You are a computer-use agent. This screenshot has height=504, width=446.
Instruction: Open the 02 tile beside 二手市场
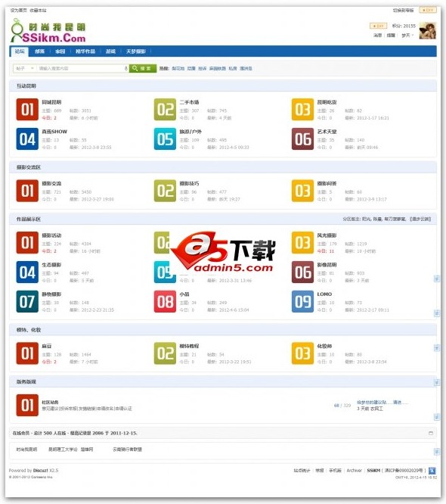click(x=165, y=110)
